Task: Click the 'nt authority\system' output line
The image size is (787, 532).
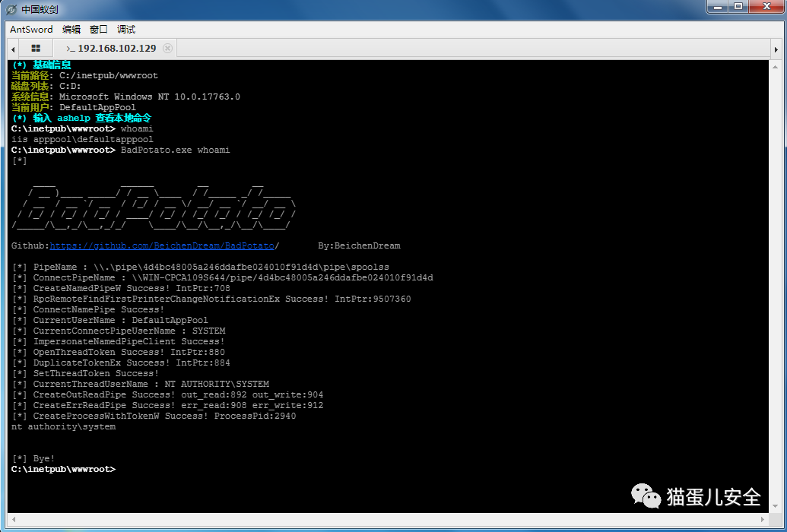Action: 63,427
